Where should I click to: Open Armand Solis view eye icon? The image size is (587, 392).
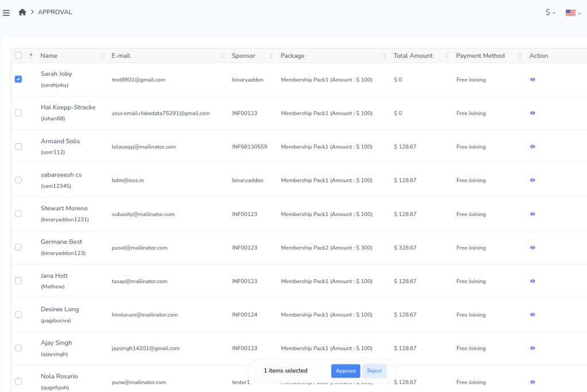coord(533,147)
